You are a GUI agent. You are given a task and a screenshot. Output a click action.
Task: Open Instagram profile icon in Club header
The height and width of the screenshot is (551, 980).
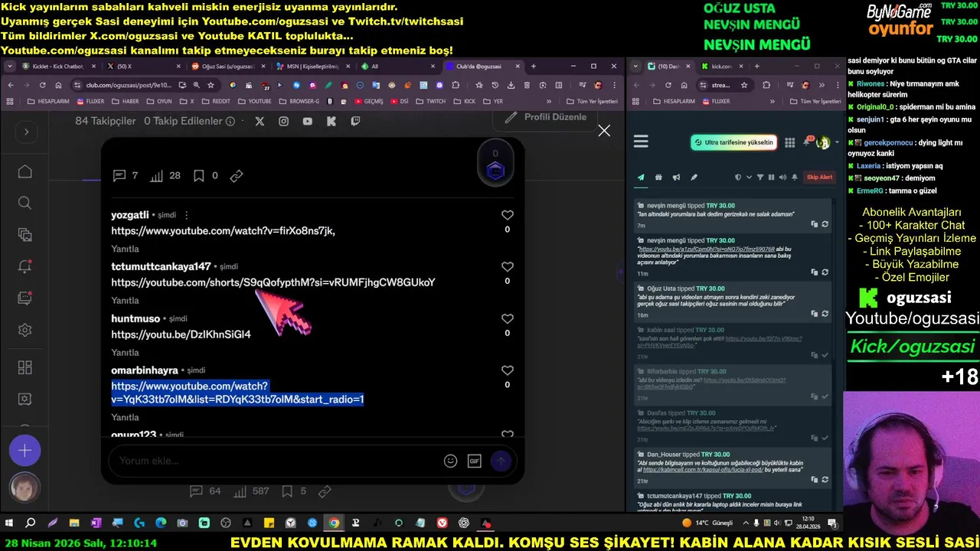click(283, 121)
